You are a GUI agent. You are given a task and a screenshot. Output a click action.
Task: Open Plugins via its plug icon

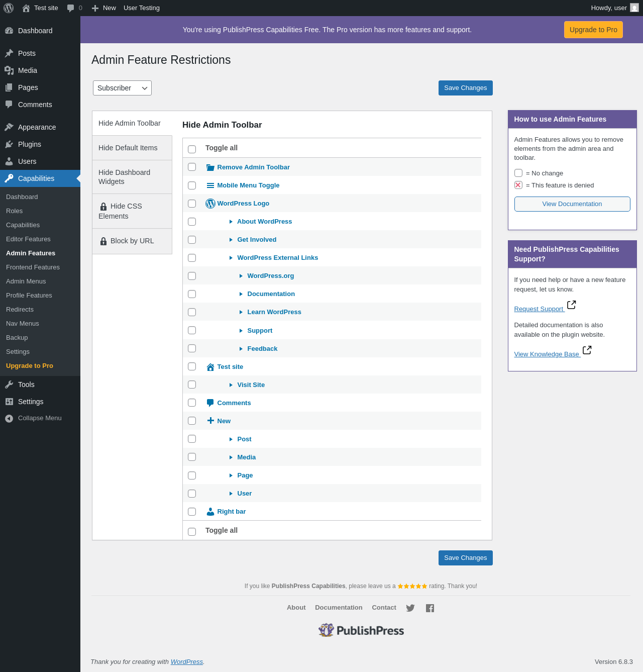(9, 144)
